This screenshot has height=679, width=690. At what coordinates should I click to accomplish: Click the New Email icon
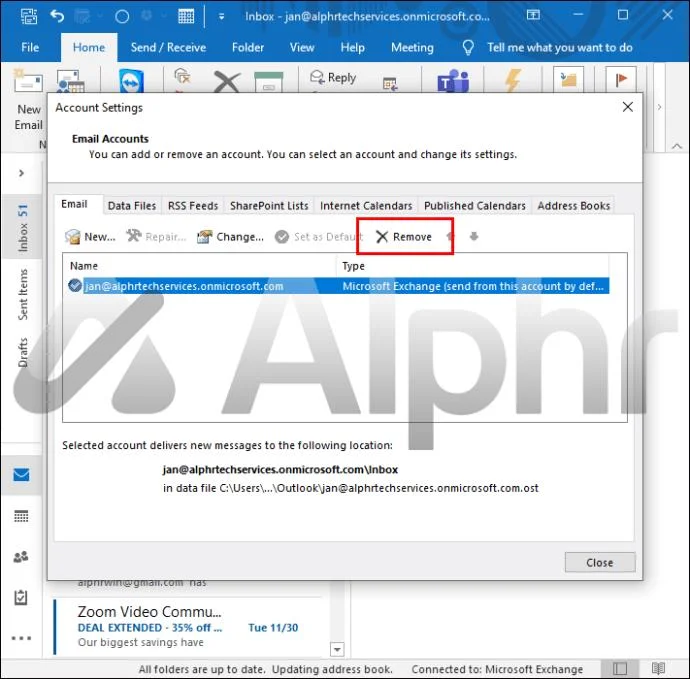pyautogui.click(x=28, y=79)
